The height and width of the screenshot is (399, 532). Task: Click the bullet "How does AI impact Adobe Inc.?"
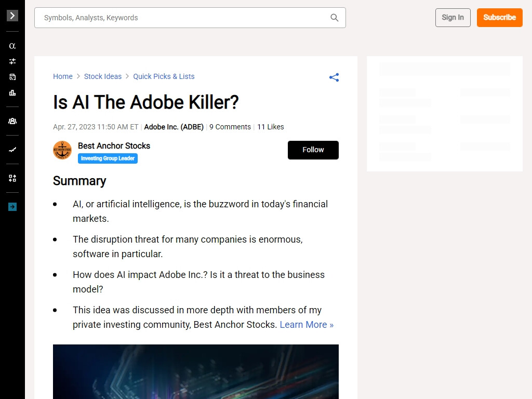pos(199,282)
